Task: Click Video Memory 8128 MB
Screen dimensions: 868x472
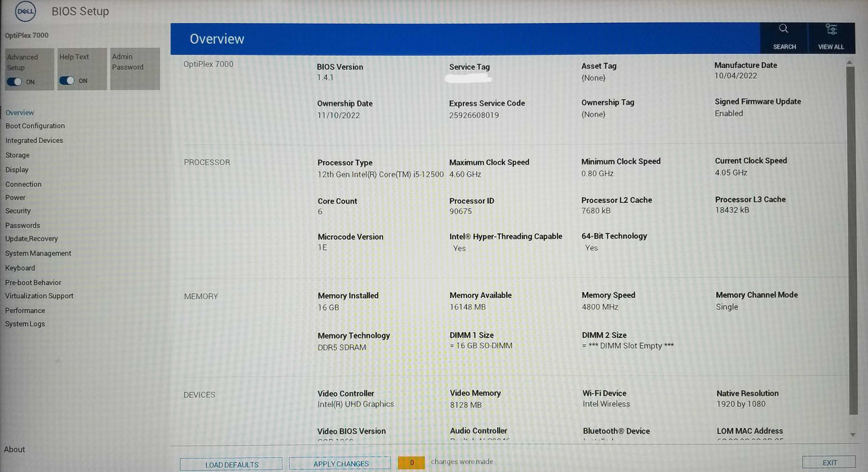Action: point(466,405)
